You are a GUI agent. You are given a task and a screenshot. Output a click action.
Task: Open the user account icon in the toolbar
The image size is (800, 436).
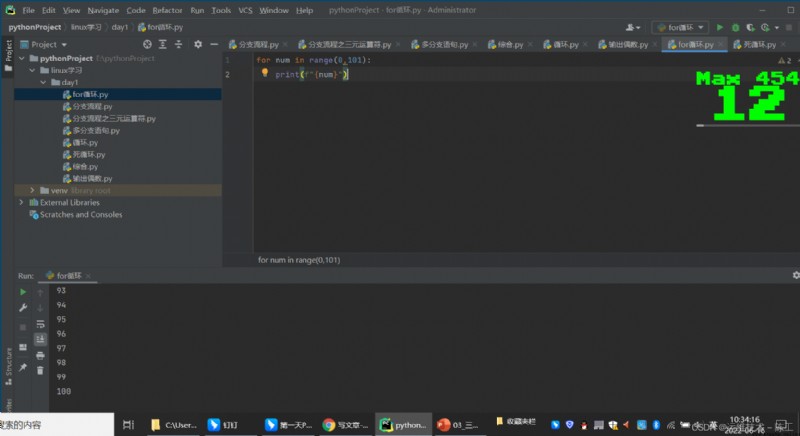pos(633,28)
